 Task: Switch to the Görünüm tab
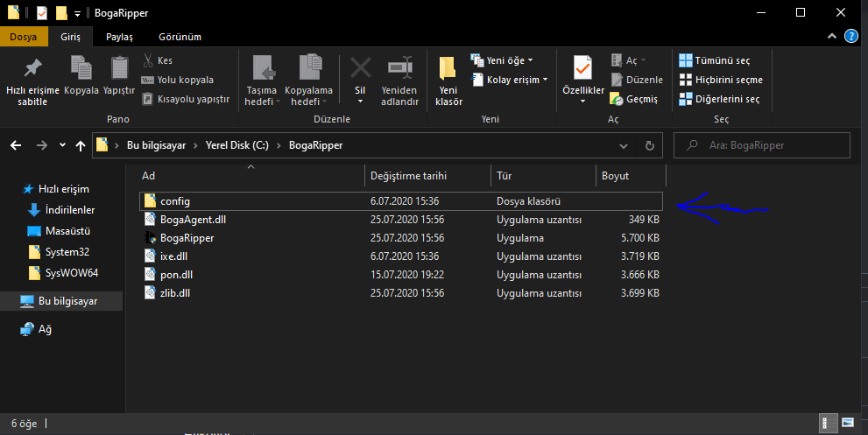pos(180,37)
